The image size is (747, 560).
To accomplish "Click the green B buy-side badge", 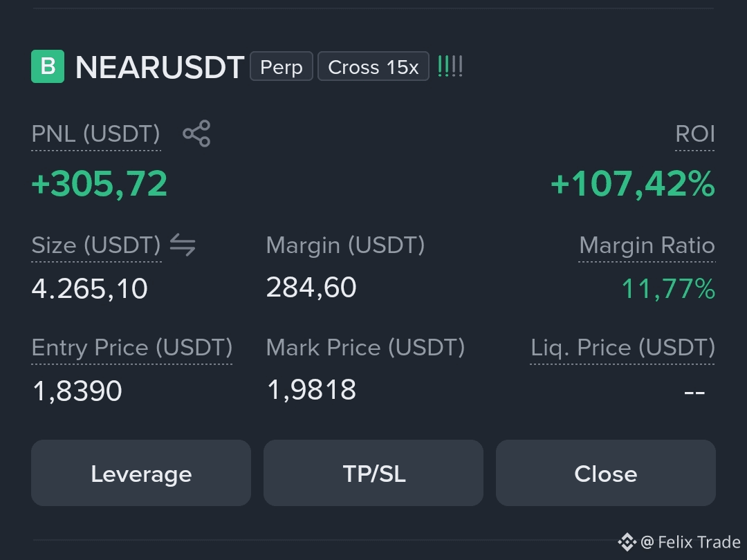I will pos(48,66).
